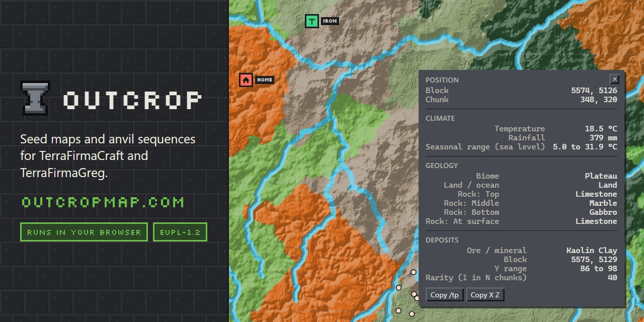Select seasonal range 5.0 to 31.9 °C

(585, 147)
